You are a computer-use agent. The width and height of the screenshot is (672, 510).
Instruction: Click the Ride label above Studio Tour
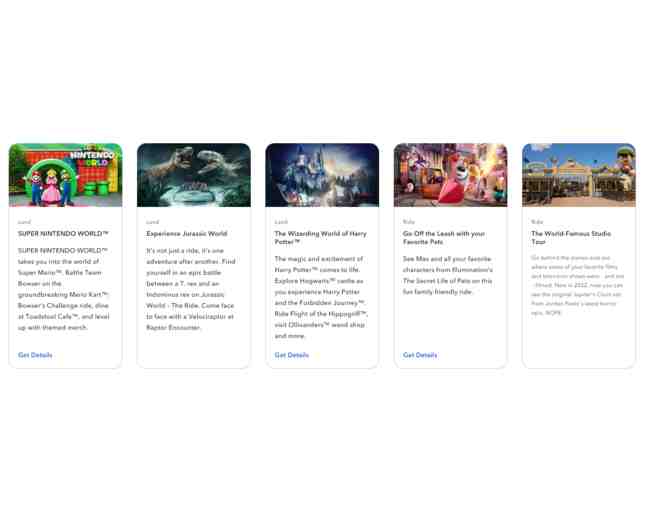coord(537,222)
